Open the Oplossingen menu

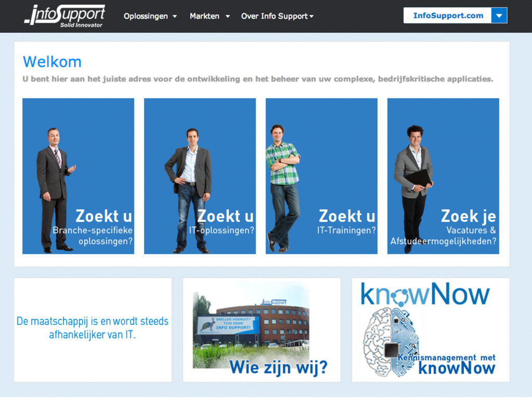[146, 16]
